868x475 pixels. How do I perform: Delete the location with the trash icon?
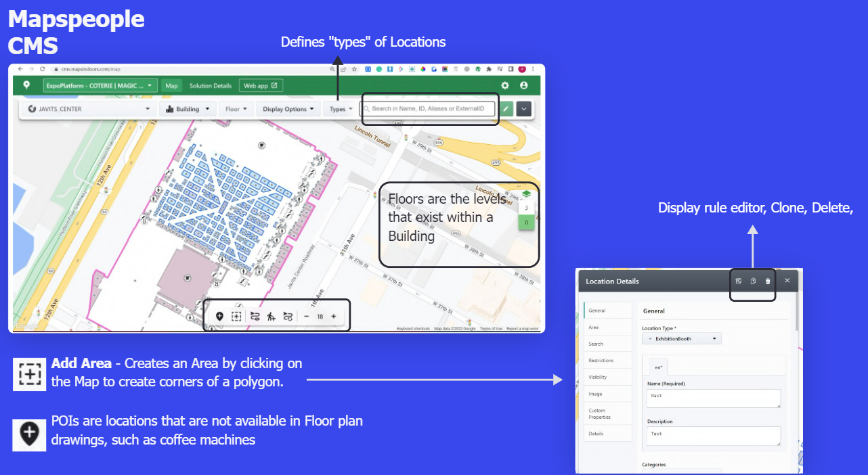(768, 281)
